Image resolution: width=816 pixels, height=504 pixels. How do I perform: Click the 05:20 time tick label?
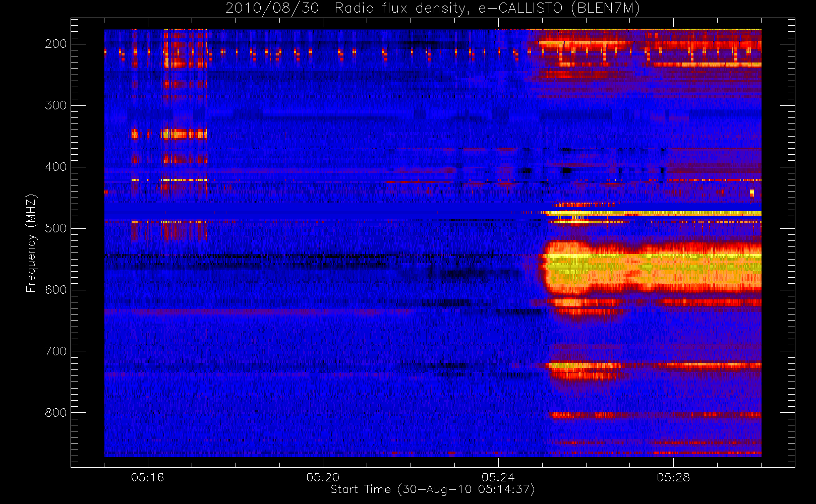[323, 477]
